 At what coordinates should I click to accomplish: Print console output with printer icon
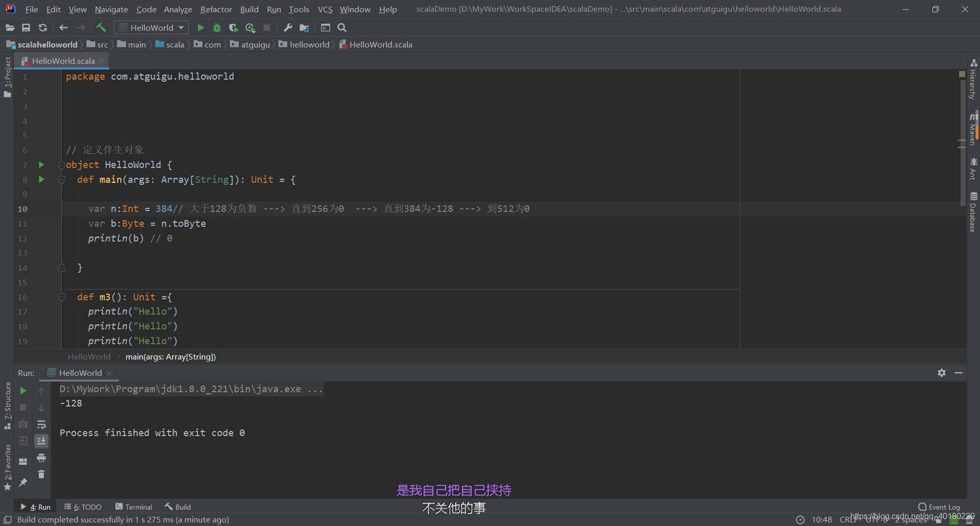[41, 458]
